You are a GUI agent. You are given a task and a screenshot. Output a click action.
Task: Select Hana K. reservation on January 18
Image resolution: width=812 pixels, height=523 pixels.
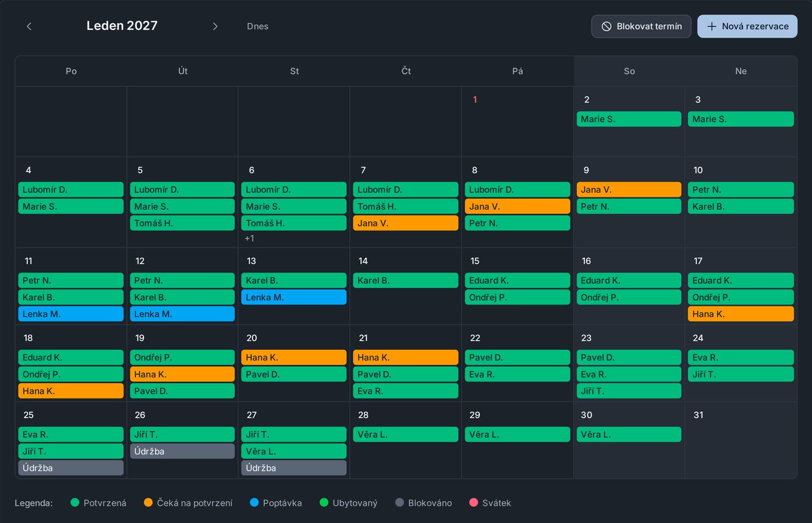pos(71,391)
